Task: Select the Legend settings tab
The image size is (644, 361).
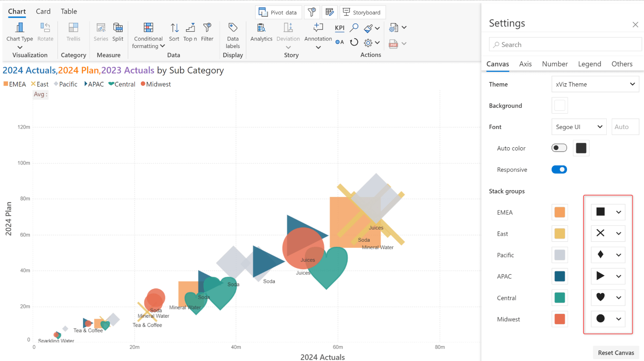Action: click(589, 64)
